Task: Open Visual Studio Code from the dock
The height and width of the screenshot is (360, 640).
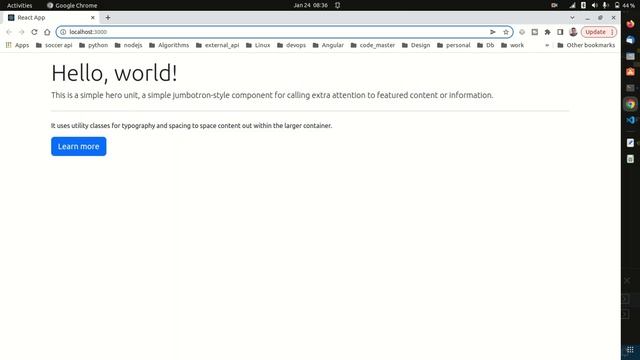Action: click(630, 120)
